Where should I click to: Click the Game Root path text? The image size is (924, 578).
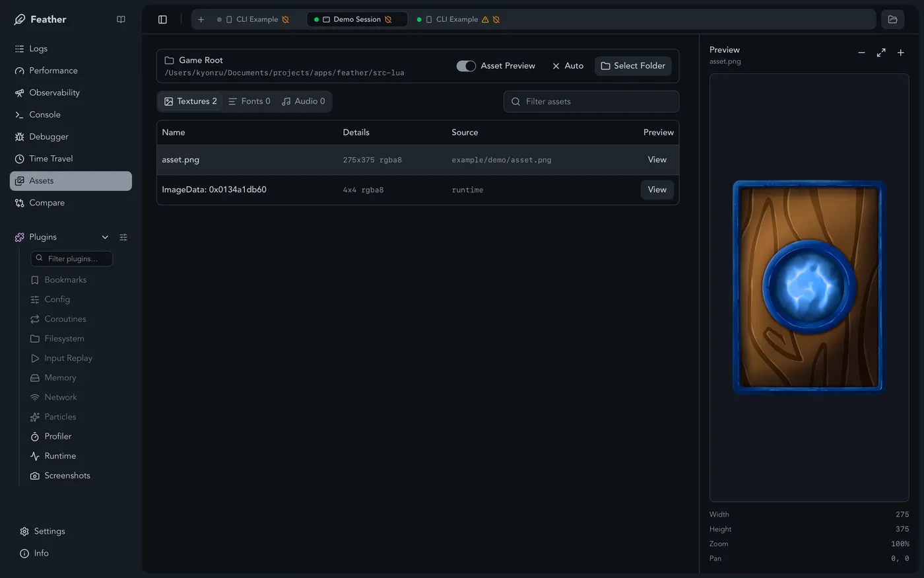click(x=284, y=73)
